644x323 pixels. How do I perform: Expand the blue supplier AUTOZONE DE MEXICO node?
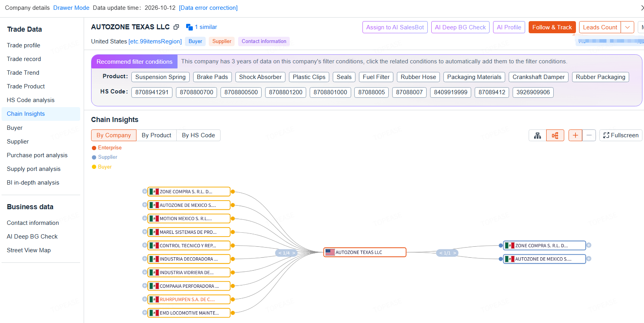589,259
